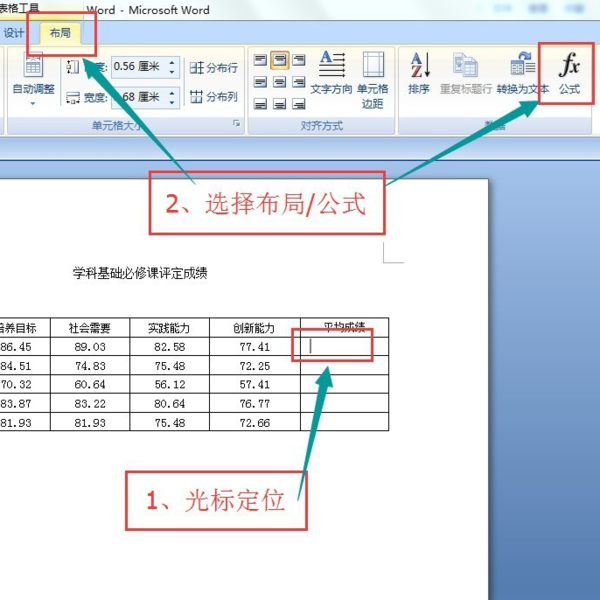Decrease row height with down stepper arrow
Viewport: 600px width, 600px height.
tap(172, 72)
